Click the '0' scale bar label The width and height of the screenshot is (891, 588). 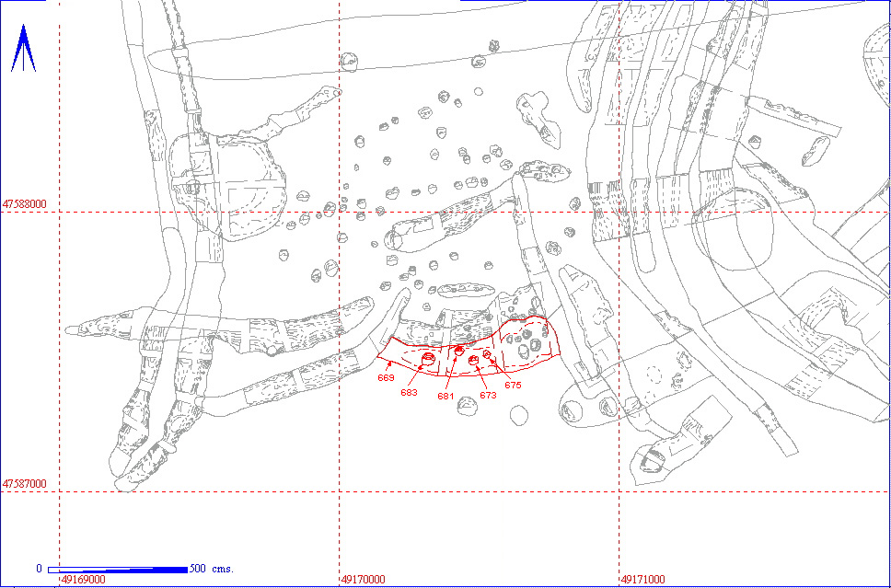coord(40,568)
